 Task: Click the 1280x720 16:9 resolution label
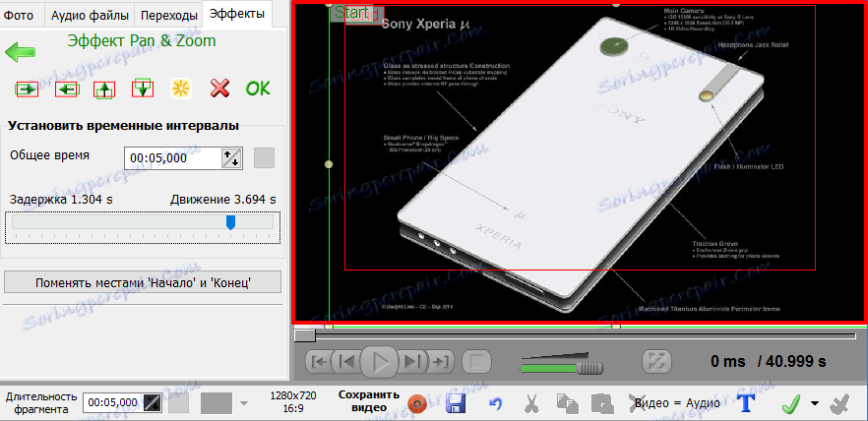click(293, 402)
